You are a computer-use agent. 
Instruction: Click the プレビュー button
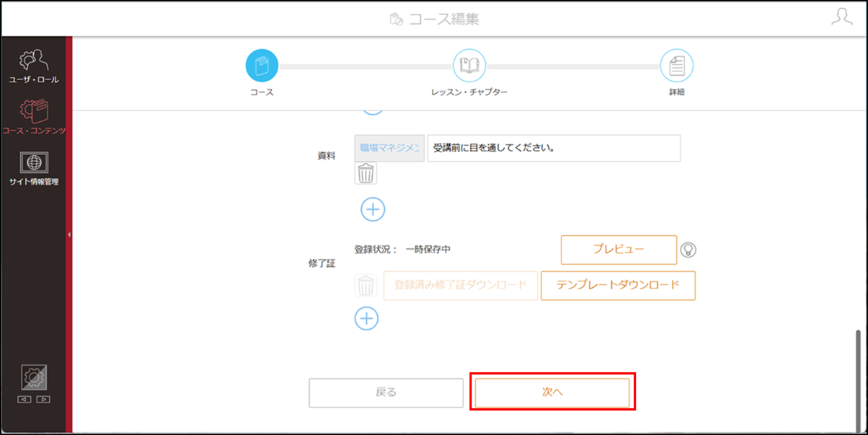[619, 250]
